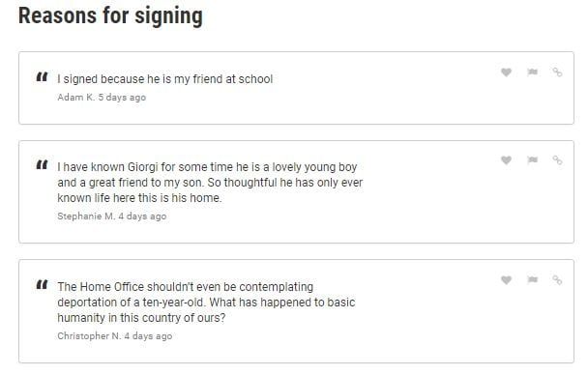Like Christopher N.'s comment

point(506,280)
